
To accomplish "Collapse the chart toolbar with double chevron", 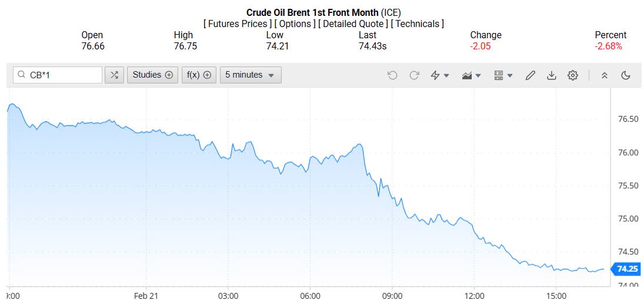I will coord(604,75).
